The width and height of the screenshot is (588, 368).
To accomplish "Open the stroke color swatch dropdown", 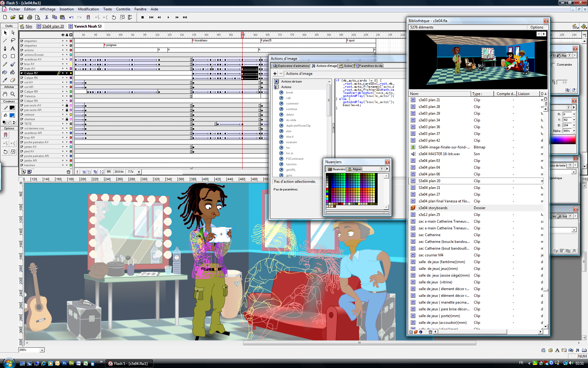I will 12,108.
